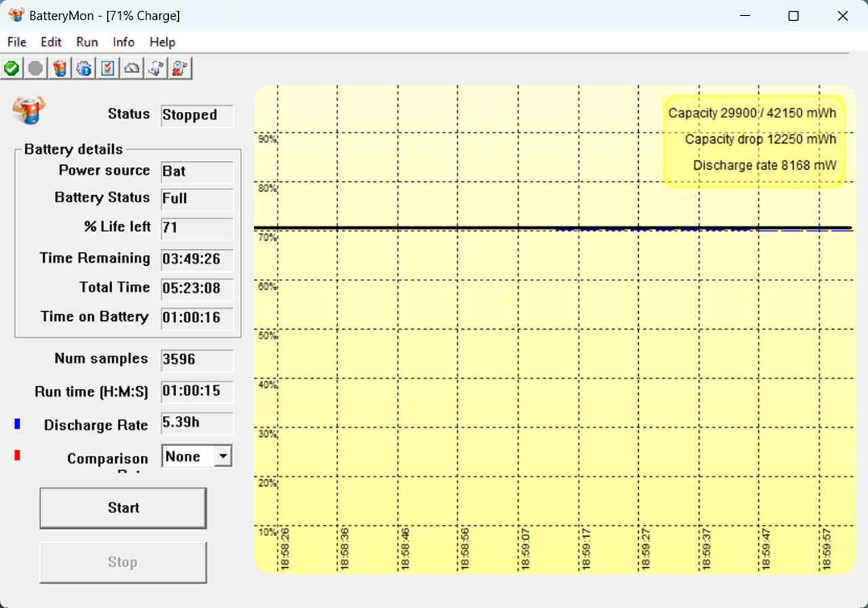Viewport: 868px width, 608px height.
Task: Click the gauge meter toolbar icon
Action: [132, 68]
